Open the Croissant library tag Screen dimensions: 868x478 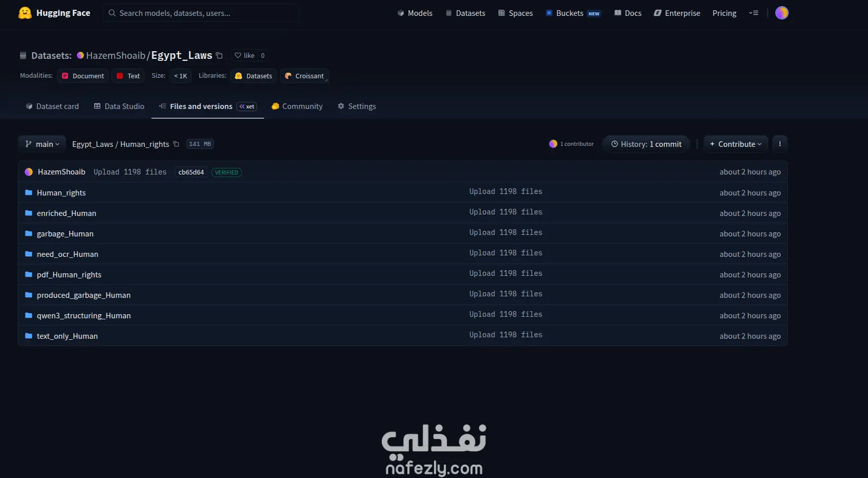pyautogui.click(x=305, y=76)
